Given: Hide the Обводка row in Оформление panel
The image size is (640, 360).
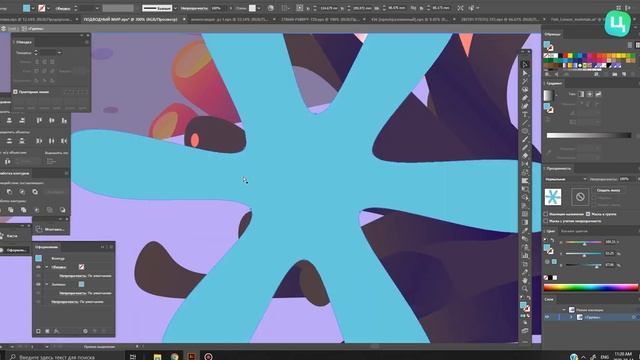Looking at the screenshot, I should (x=38, y=267).
